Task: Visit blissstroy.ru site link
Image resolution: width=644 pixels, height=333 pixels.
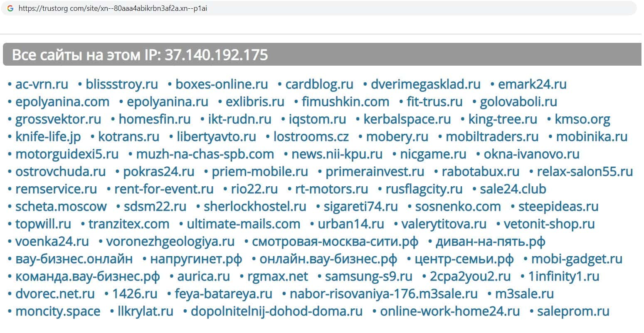Action: point(122,84)
